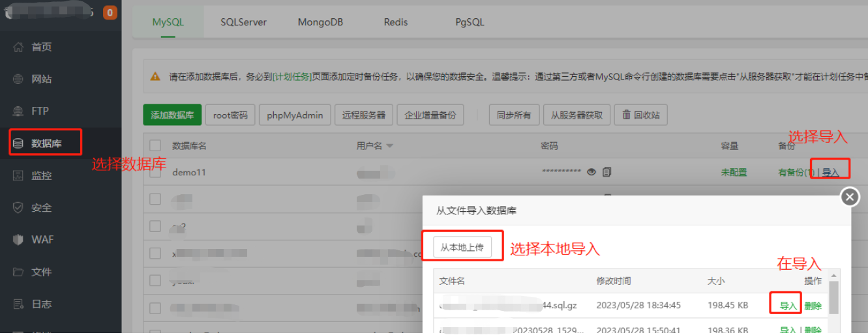Viewport: 868px width, 335px height.
Task: Switch to the MySQL tab
Action: click(168, 22)
